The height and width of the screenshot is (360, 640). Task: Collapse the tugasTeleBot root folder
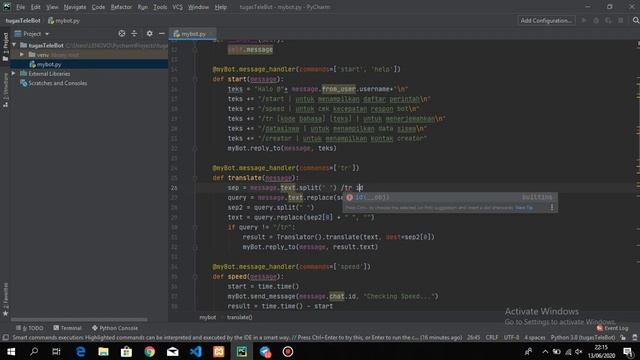(x=14, y=45)
